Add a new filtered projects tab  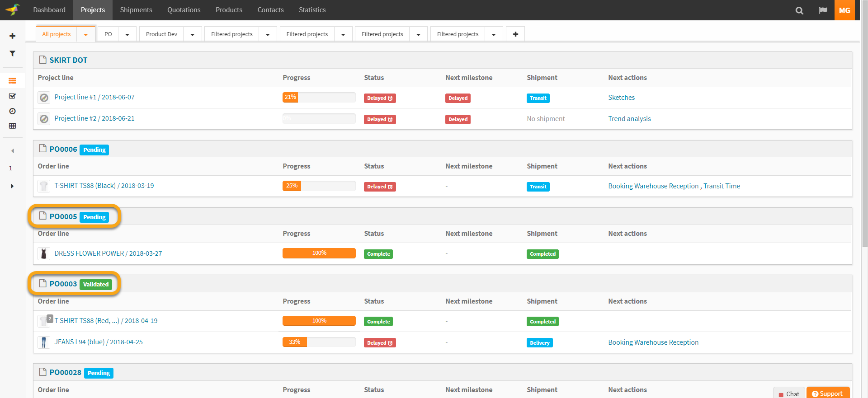[x=515, y=34]
